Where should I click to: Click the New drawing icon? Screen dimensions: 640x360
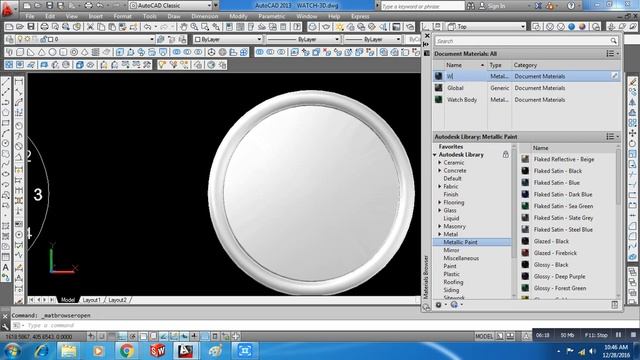(9, 27)
